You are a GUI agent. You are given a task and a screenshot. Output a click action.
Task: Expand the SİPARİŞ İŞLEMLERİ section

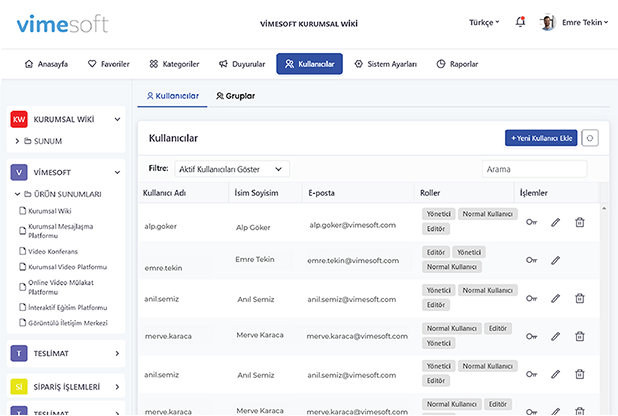117,386
